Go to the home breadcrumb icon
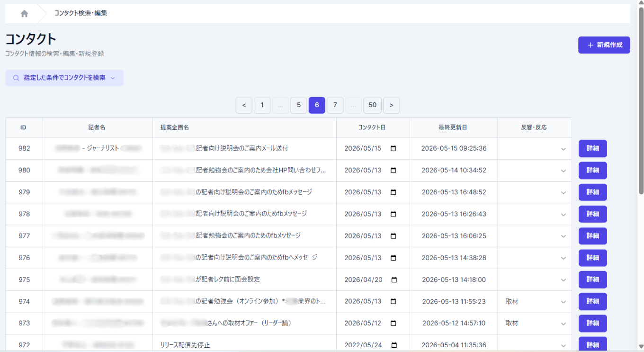 pos(25,13)
